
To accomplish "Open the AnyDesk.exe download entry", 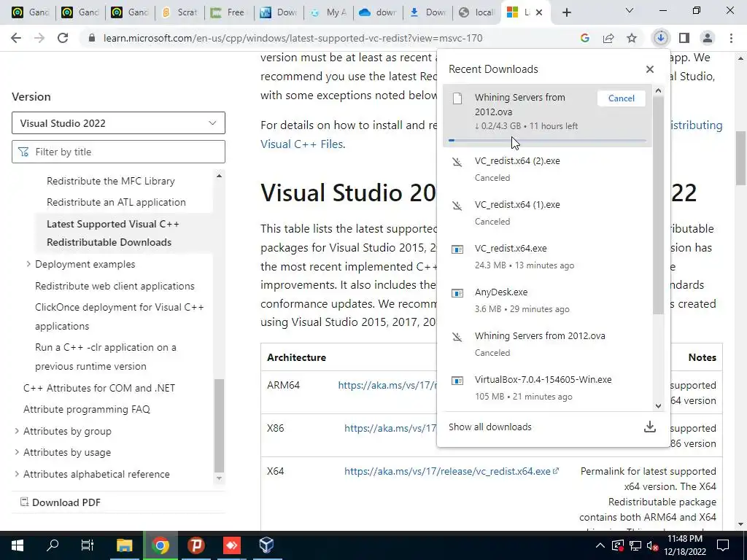I will pyautogui.click(x=547, y=300).
